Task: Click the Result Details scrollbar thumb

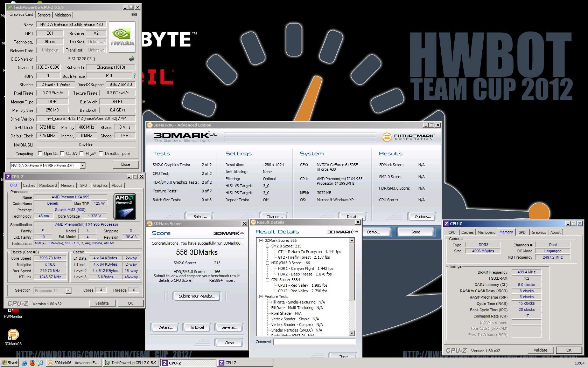Action: [x=352, y=272]
